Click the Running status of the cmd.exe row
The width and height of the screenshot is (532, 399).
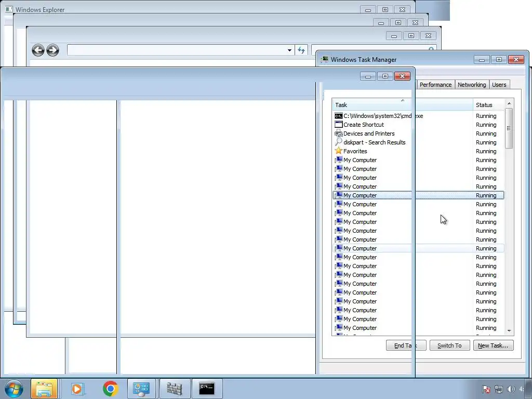coord(486,116)
